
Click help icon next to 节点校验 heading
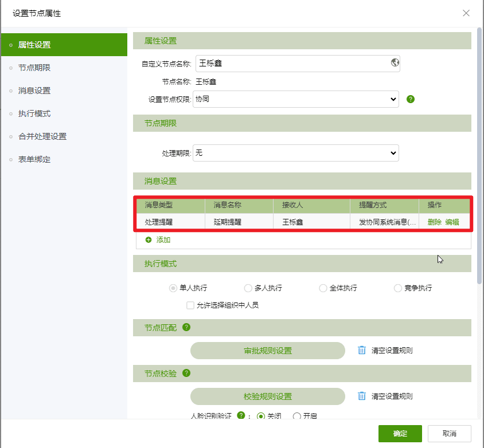[186, 373]
